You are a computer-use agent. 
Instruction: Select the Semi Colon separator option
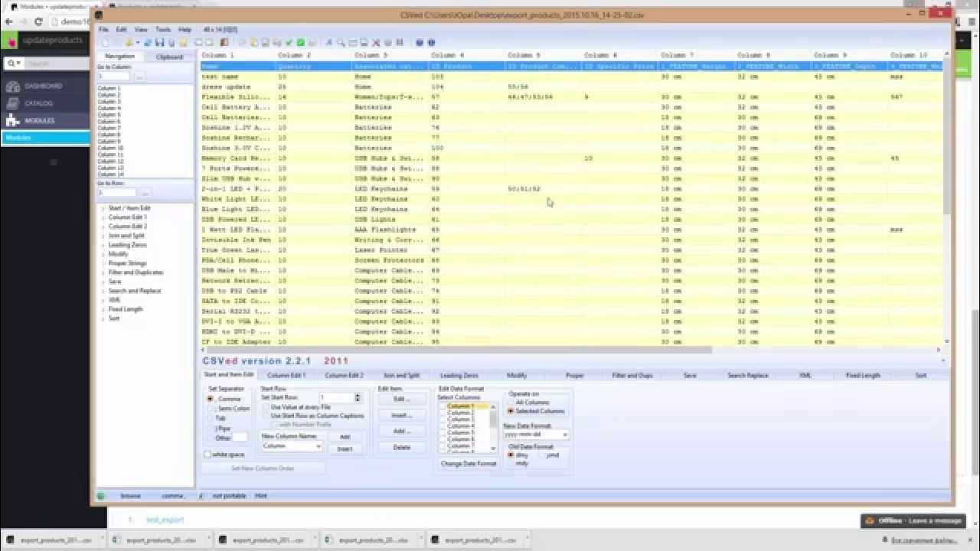(x=210, y=409)
